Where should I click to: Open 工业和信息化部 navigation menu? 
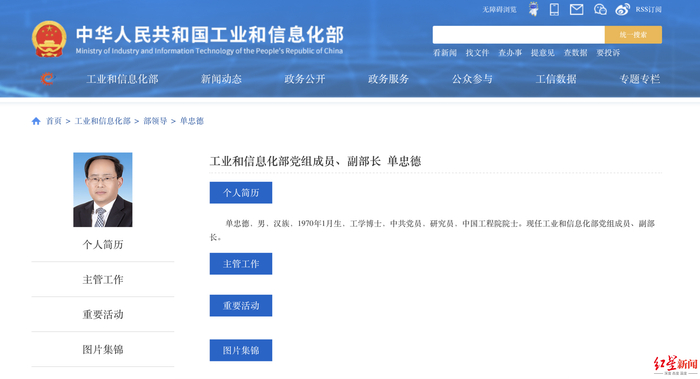click(x=122, y=79)
